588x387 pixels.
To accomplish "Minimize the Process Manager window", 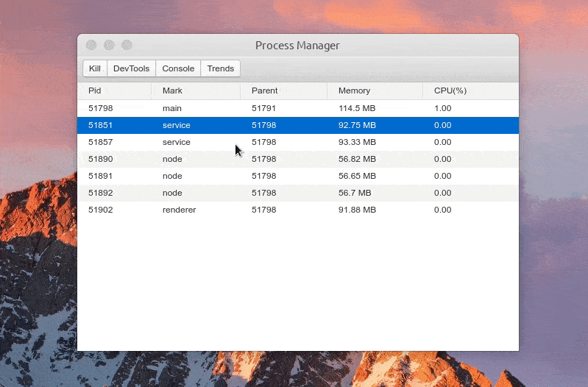I will pos(109,46).
